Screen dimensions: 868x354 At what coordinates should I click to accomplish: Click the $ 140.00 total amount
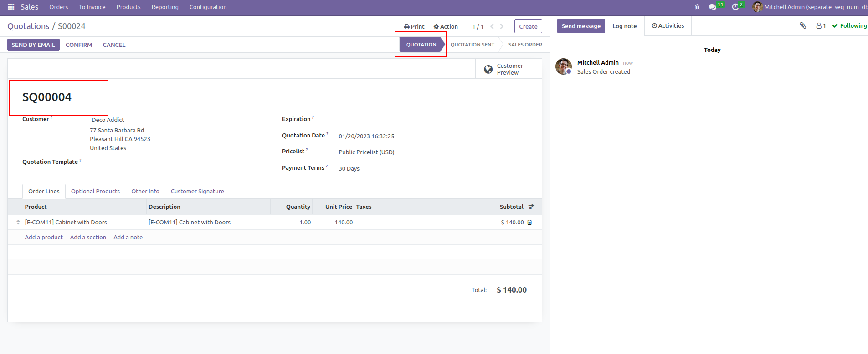point(511,290)
